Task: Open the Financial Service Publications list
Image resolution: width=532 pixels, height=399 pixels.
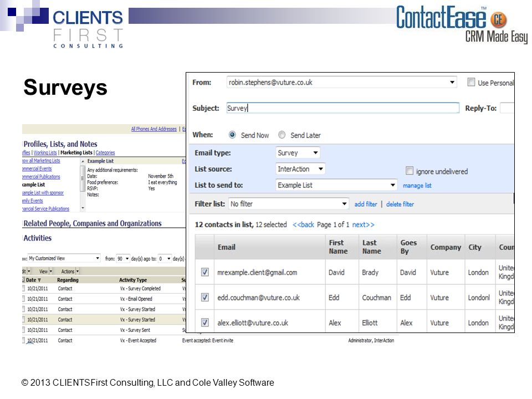Action: [x=46, y=209]
